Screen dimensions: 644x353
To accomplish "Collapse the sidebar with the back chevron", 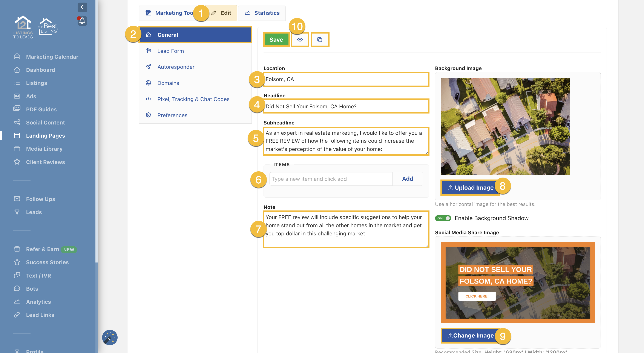I will 82,7.
